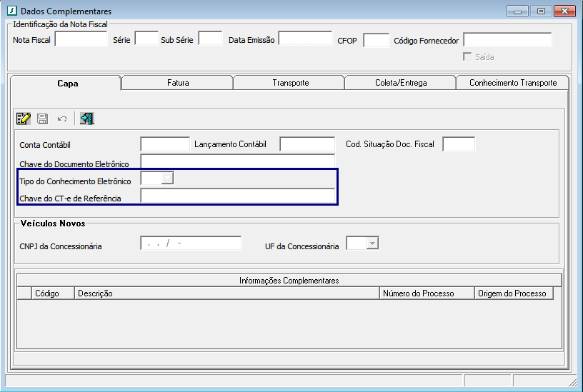Click the exit door icon in toolbar
The image size is (583, 392).
pos(87,119)
